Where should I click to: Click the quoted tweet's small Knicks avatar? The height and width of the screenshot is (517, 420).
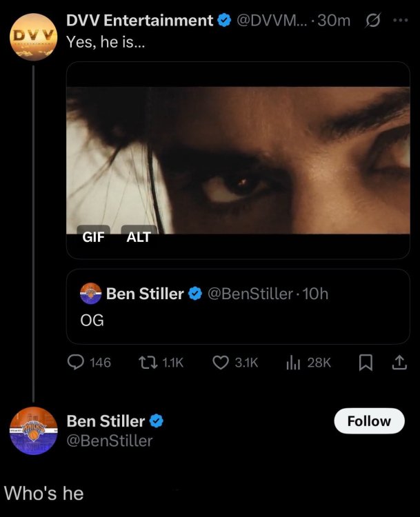point(90,294)
